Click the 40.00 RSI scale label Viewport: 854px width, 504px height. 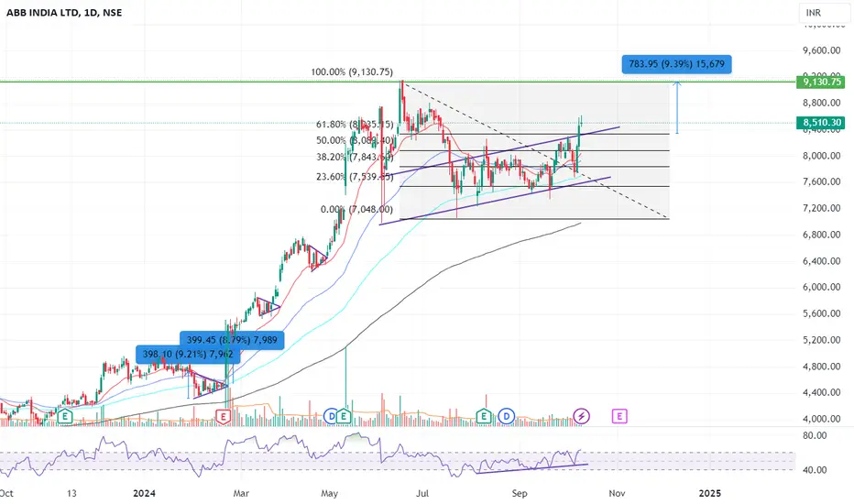coord(815,470)
